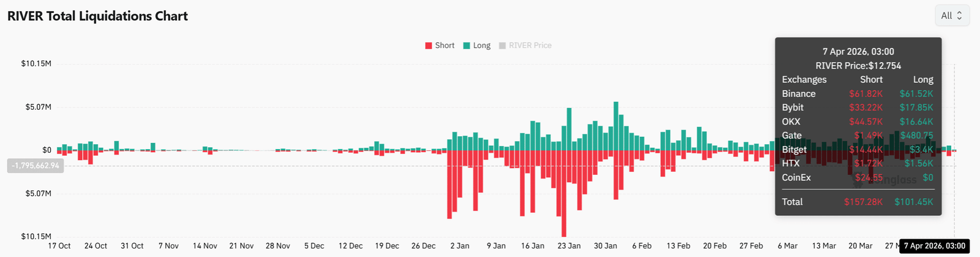Screen dimensions: 980x257
Task: Select the Bybit row in the tooltip
Action: (x=858, y=107)
